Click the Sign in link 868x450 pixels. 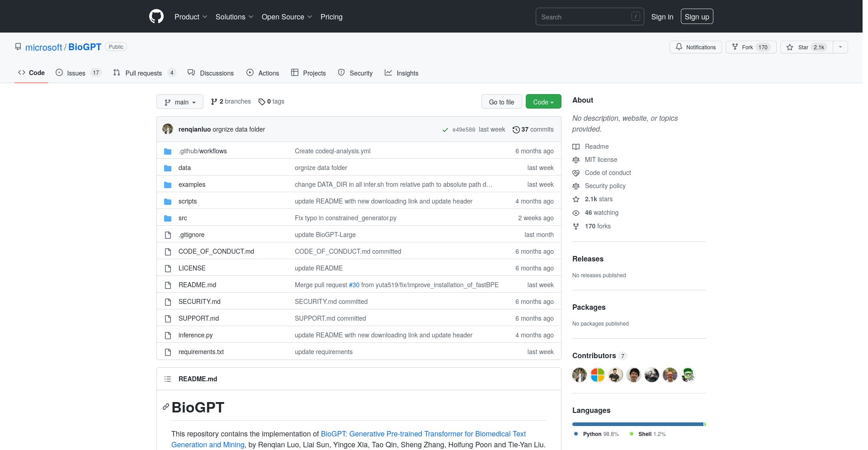pyautogui.click(x=662, y=17)
